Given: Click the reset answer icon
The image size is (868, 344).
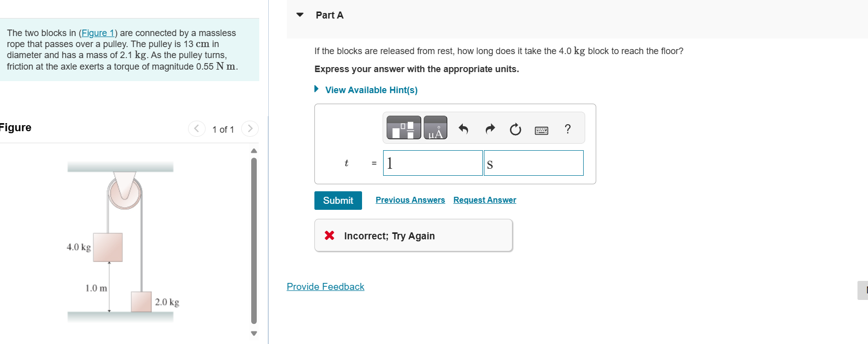Looking at the screenshot, I should coord(515,130).
